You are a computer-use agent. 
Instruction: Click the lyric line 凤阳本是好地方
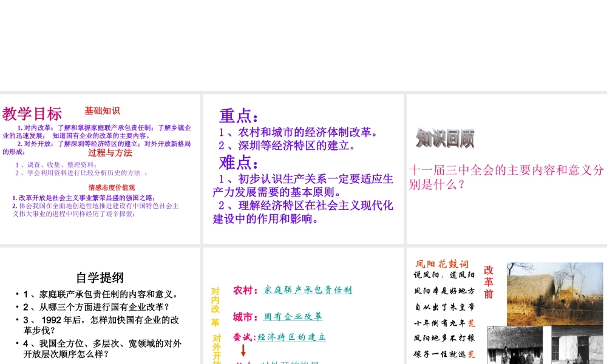tap(444, 291)
